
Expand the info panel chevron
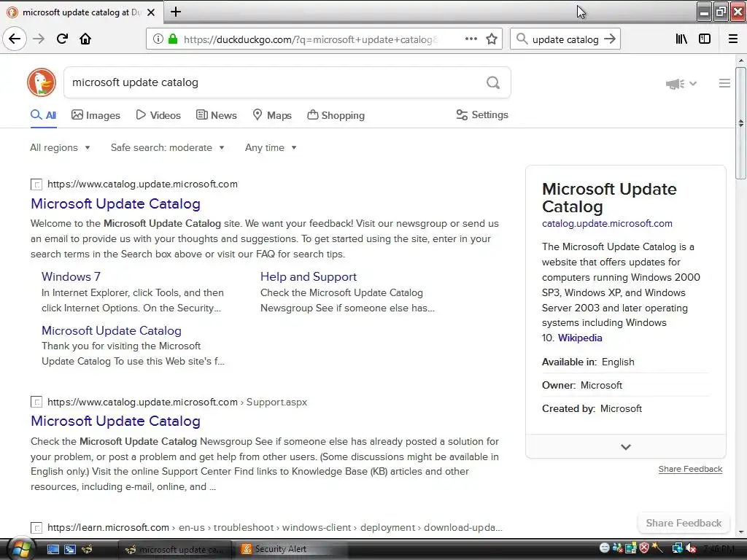[x=625, y=447]
